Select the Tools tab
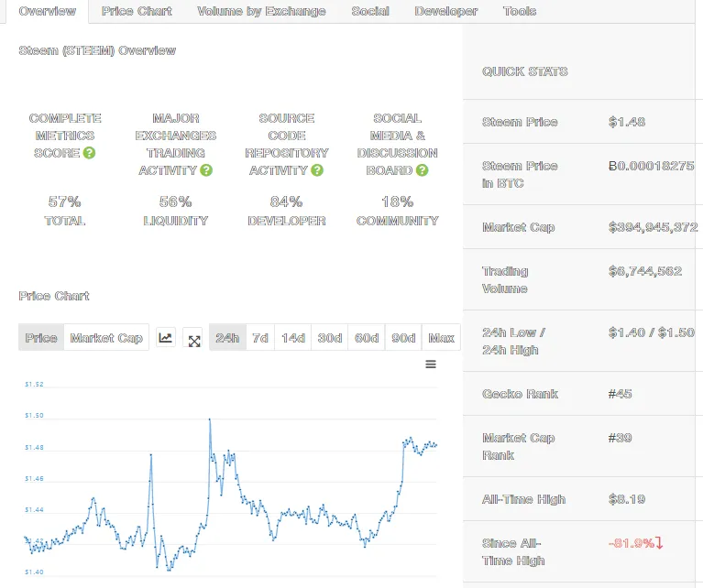 520,11
